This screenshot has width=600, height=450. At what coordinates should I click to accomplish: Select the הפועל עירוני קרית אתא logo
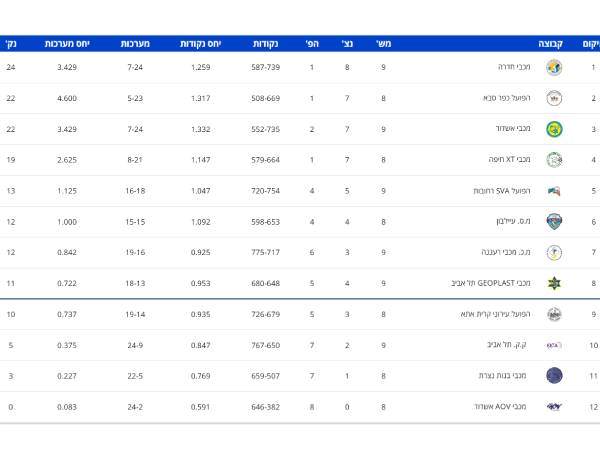[x=554, y=314]
